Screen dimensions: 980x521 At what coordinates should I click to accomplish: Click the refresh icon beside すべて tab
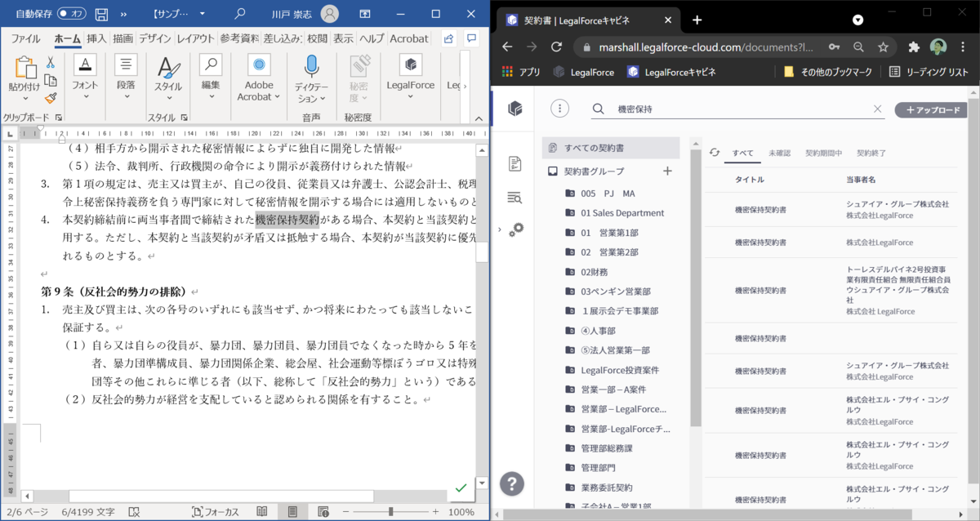[x=715, y=153]
